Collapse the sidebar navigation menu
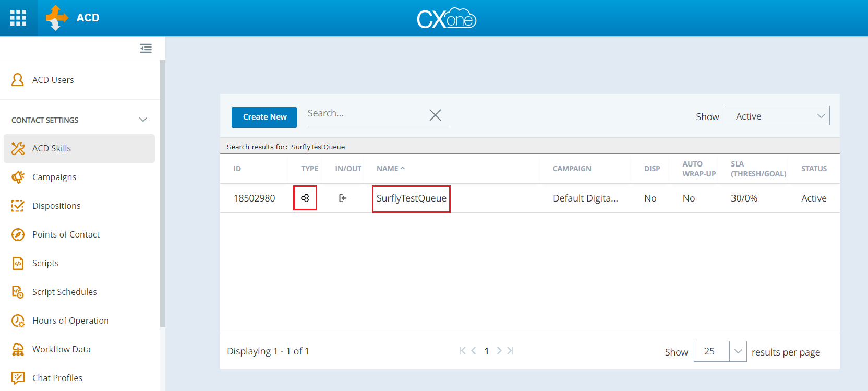Screen dimensions: 868x391 click(x=146, y=48)
